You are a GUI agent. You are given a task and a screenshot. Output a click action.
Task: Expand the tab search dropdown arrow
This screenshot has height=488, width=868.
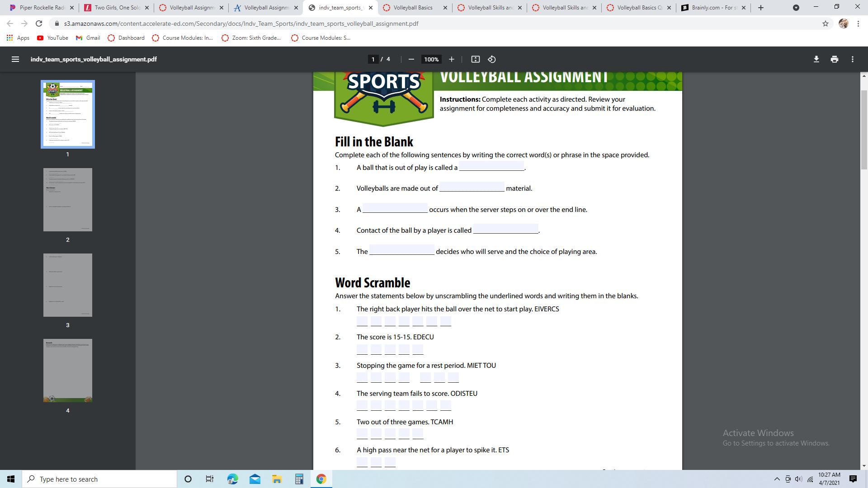[796, 8]
